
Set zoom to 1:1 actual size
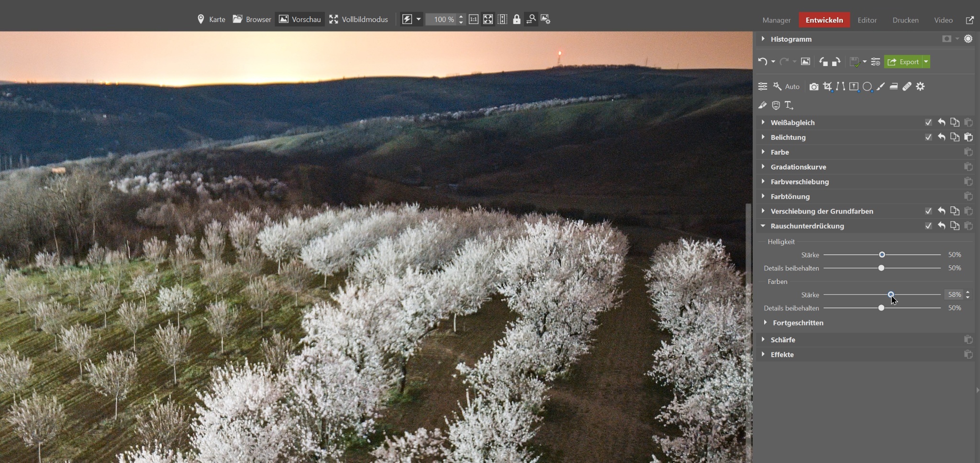click(x=473, y=20)
